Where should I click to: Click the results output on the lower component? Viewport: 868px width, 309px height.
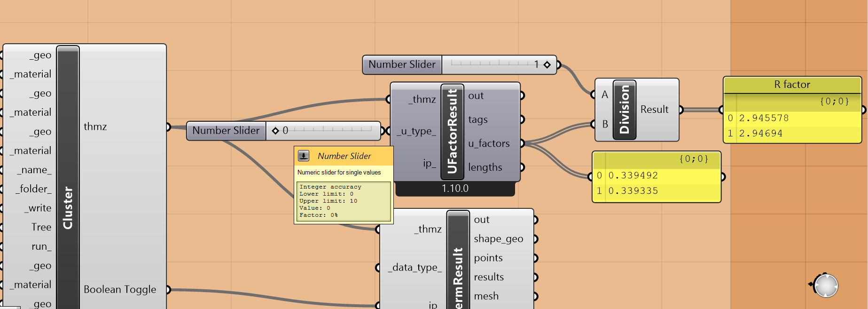pos(489,277)
